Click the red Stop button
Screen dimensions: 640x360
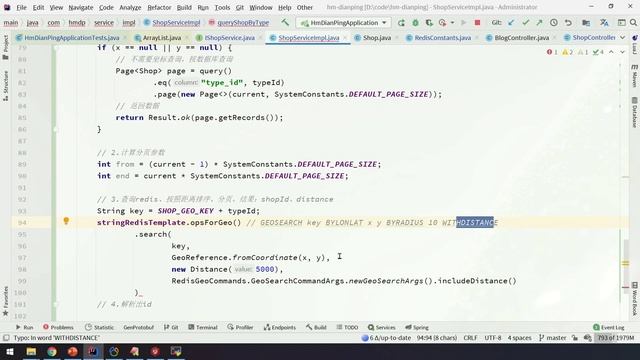[477, 23]
